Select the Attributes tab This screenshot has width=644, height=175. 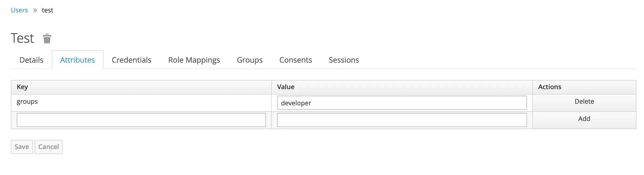pos(77,60)
